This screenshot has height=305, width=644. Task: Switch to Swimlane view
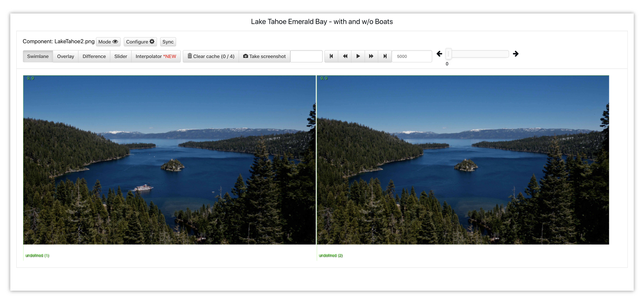38,56
